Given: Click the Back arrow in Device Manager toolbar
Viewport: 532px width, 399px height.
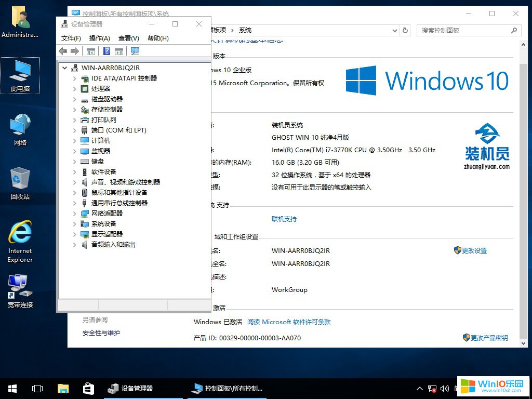Looking at the screenshot, I should click(63, 51).
